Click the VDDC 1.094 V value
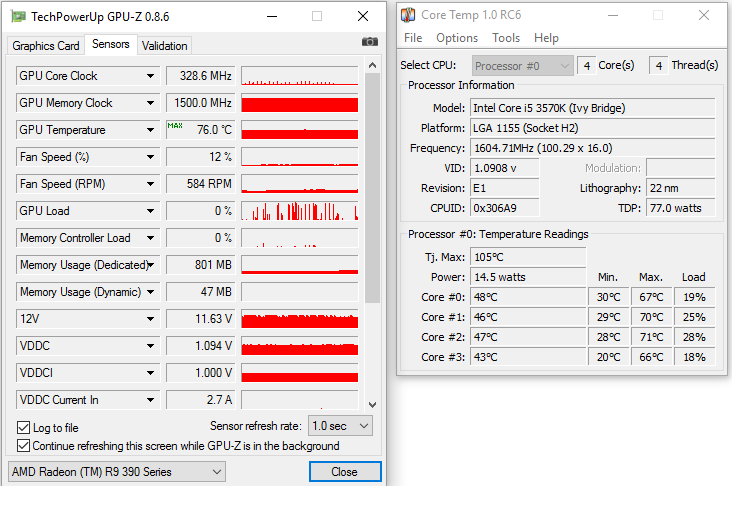The width and height of the screenshot is (741, 508). point(200,346)
